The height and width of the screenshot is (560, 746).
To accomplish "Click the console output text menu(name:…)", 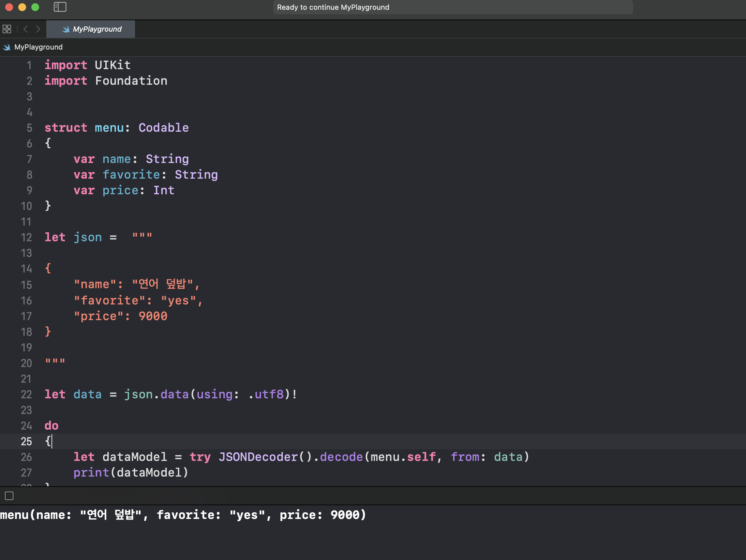I will tap(183, 515).
